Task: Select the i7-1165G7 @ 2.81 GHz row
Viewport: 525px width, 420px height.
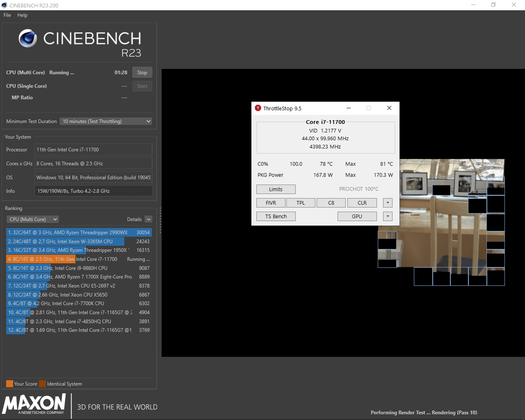Action: [79, 313]
